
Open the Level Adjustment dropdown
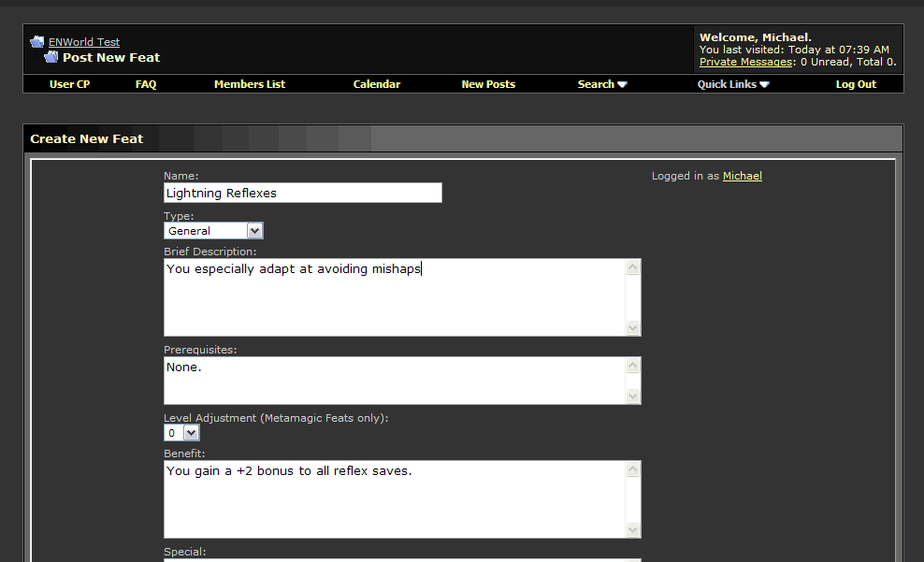pos(181,433)
